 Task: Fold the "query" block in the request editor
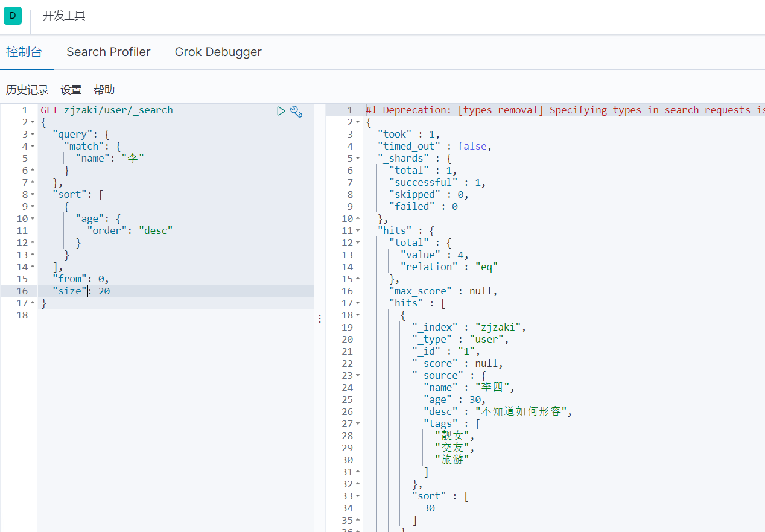(x=33, y=135)
